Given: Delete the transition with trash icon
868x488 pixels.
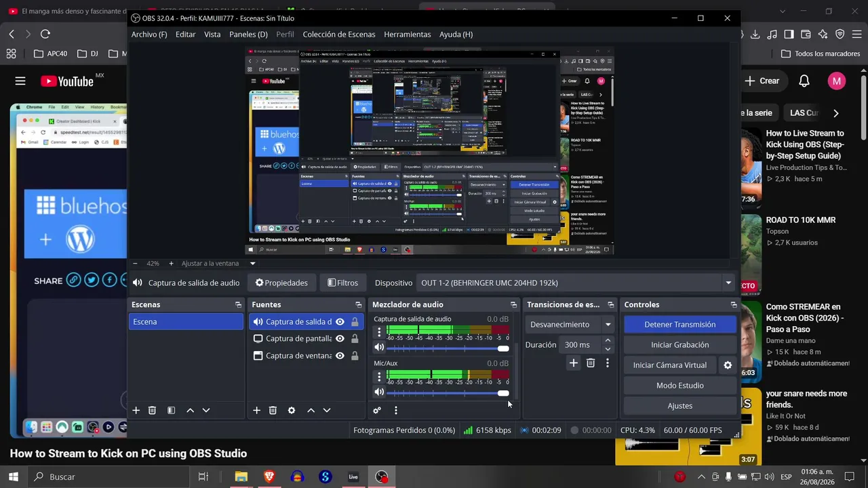Looking at the screenshot, I should 591,363.
